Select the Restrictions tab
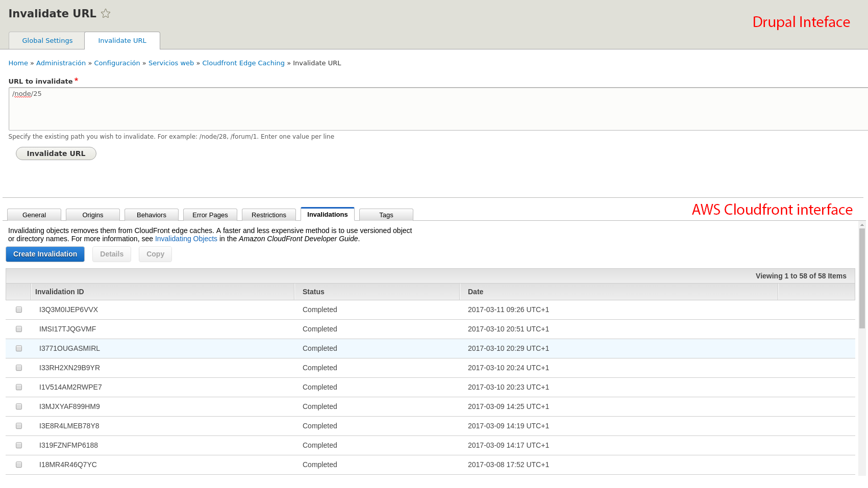Viewport: 868px width, 488px height. point(269,215)
